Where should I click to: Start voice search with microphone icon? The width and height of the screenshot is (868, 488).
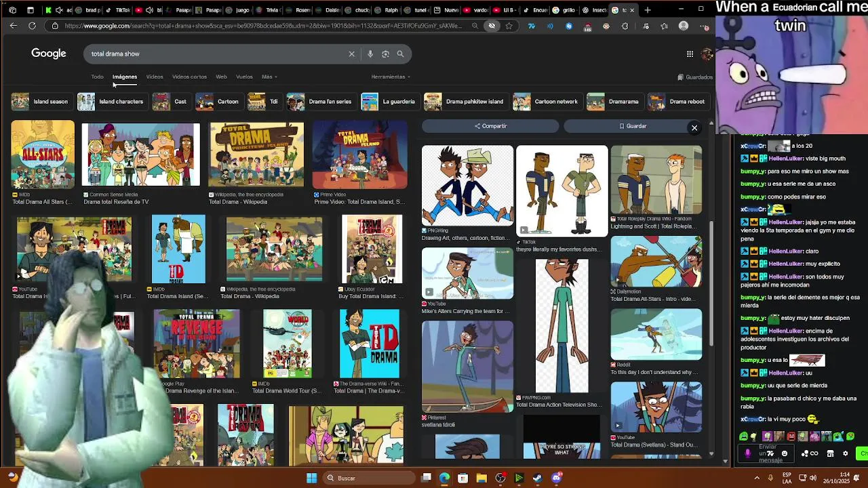click(x=370, y=54)
